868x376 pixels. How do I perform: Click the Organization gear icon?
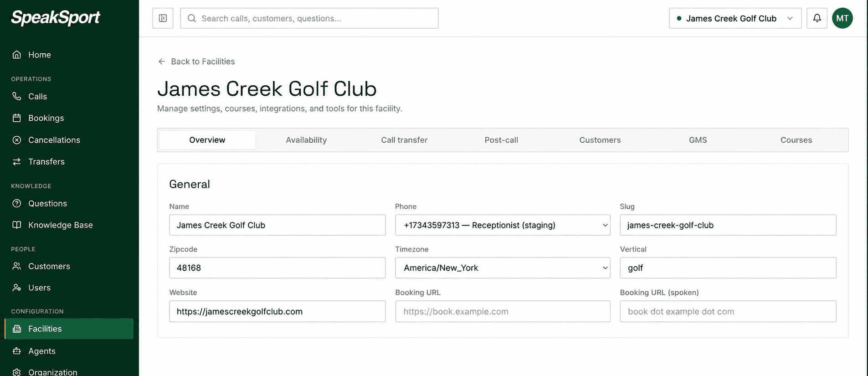click(17, 372)
